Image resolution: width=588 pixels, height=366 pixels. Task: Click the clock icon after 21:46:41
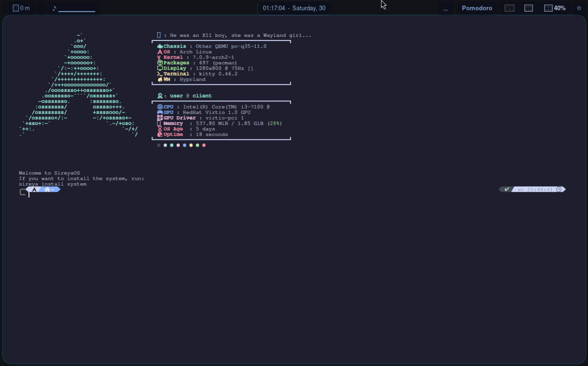559,189
